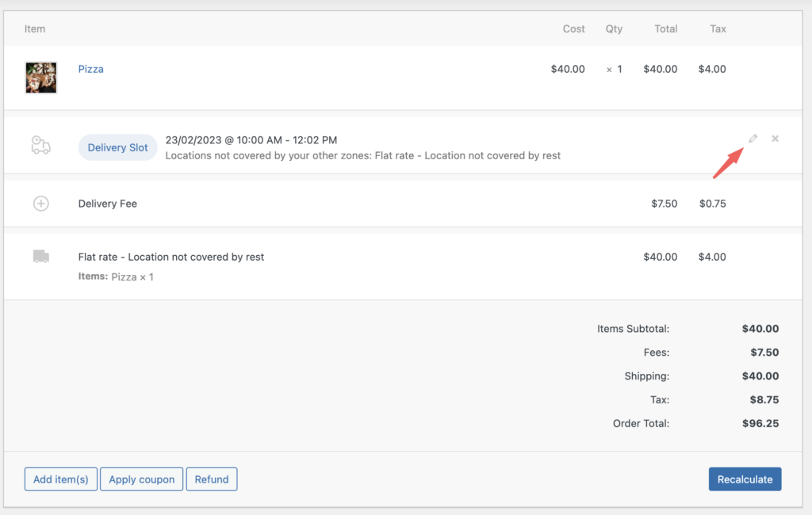Start a Refund for this order

(212, 479)
